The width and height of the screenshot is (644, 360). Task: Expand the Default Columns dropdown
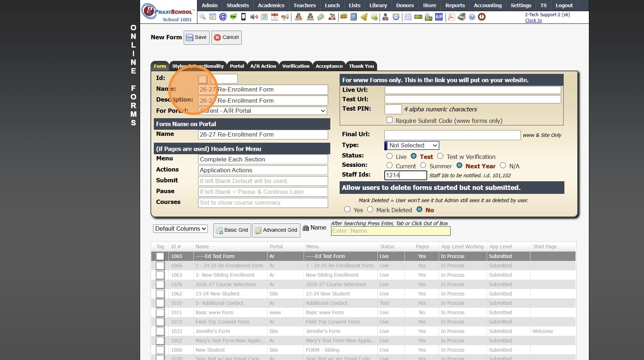tap(180, 228)
